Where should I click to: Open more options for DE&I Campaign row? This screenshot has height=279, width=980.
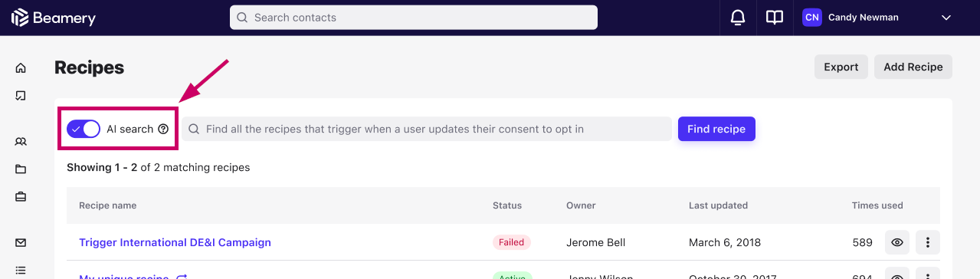coord(928,242)
